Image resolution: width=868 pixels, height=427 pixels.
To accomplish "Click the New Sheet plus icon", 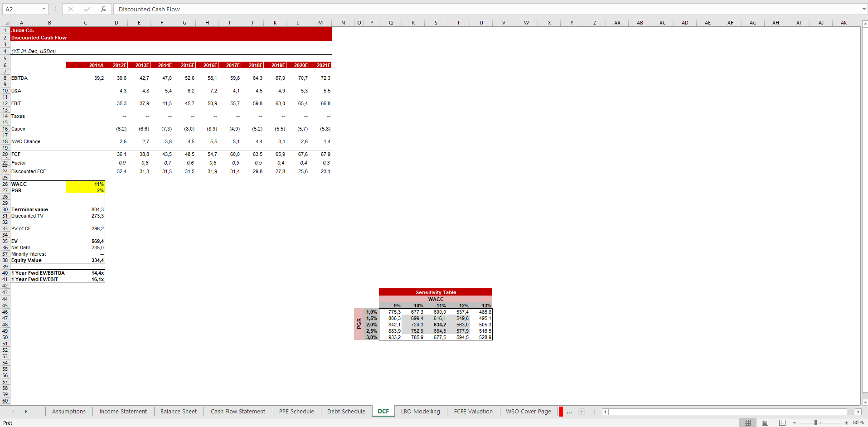I will 582,412.
